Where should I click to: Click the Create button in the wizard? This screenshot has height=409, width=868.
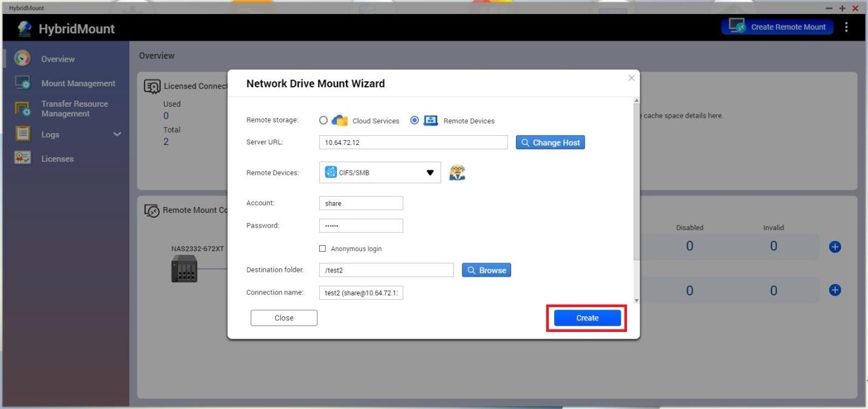(587, 318)
